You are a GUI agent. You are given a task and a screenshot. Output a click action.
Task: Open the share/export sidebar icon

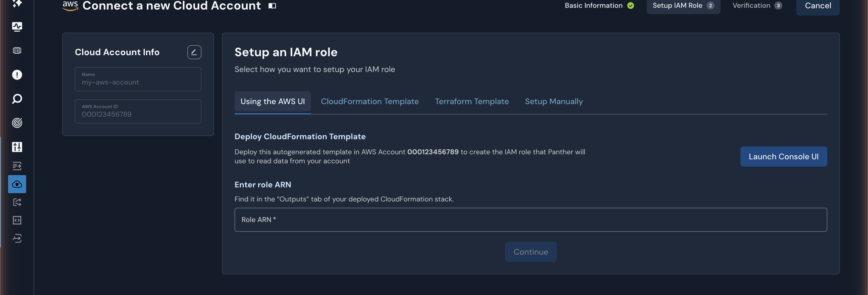point(17,202)
